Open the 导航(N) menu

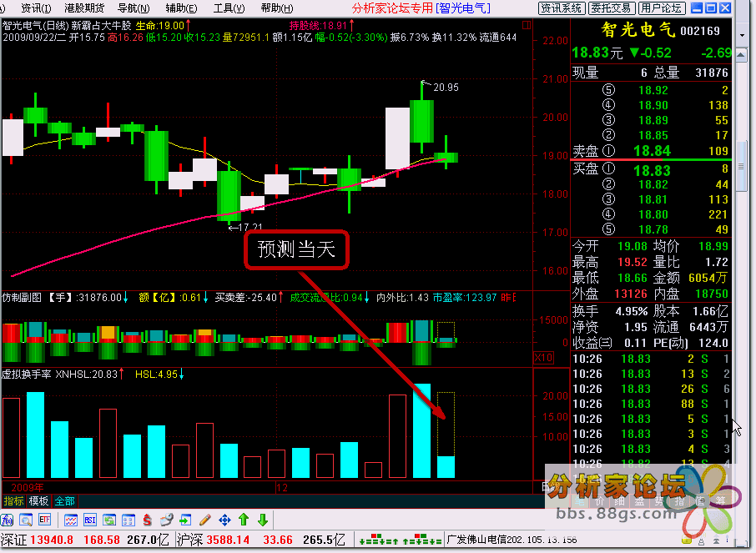pyautogui.click(x=134, y=8)
